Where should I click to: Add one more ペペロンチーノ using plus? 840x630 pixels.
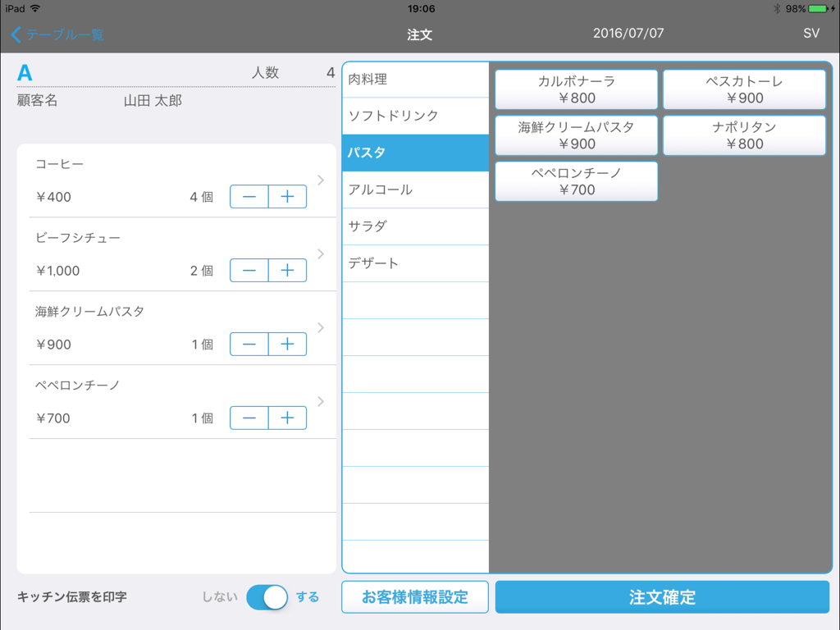click(287, 418)
